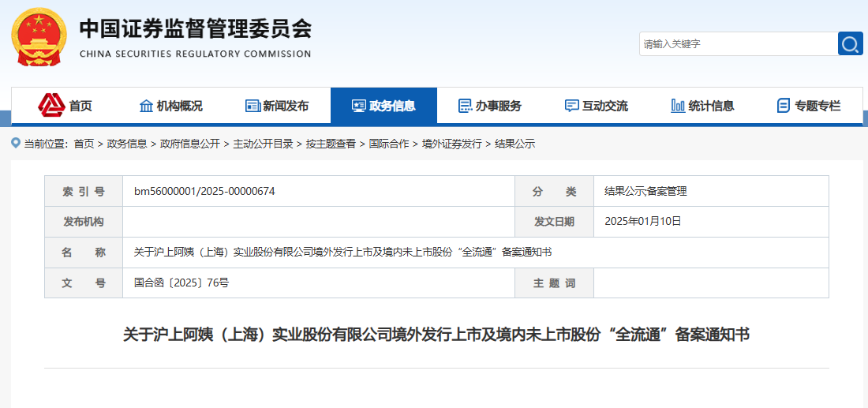Click the 国际合作 breadcrumb link
This screenshot has width=868, height=408.
point(389,144)
